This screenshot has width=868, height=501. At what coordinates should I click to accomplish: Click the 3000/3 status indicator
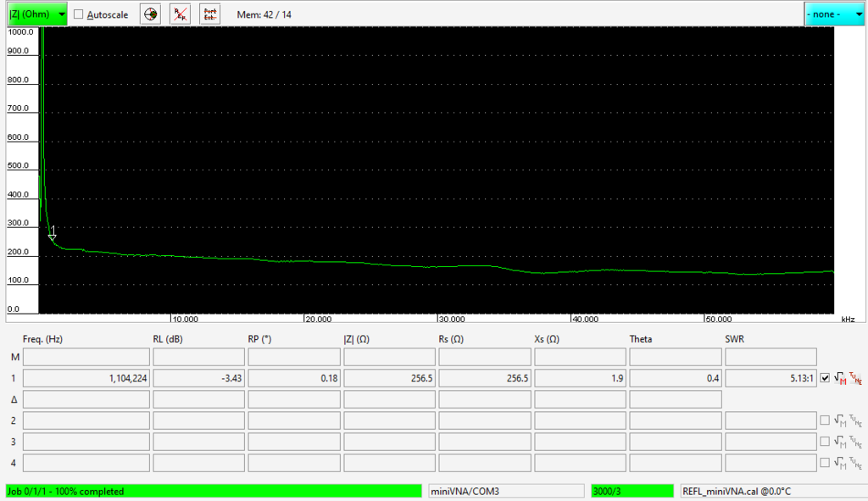pos(632,491)
